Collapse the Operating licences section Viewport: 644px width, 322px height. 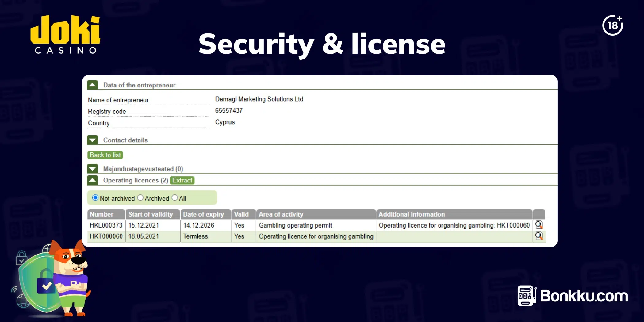coord(93,180)
